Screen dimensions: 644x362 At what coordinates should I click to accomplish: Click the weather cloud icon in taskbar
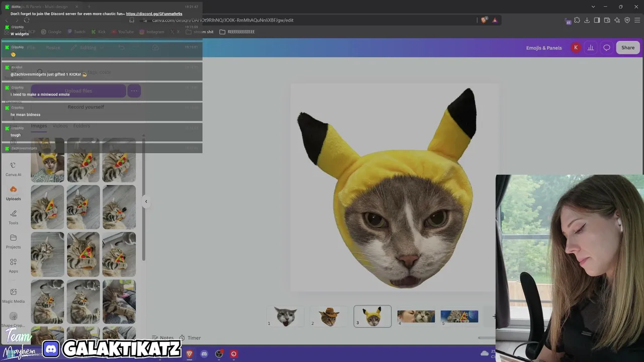point(485,353)
